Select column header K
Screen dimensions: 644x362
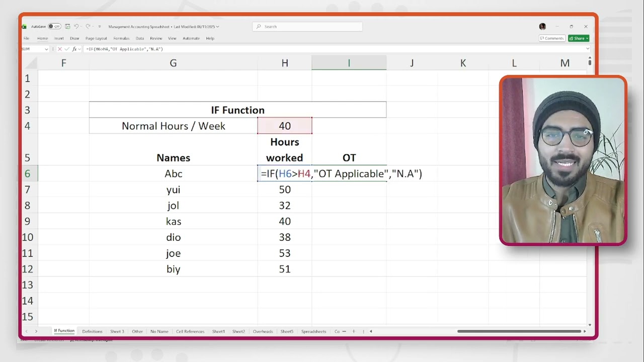pos(463,63)
